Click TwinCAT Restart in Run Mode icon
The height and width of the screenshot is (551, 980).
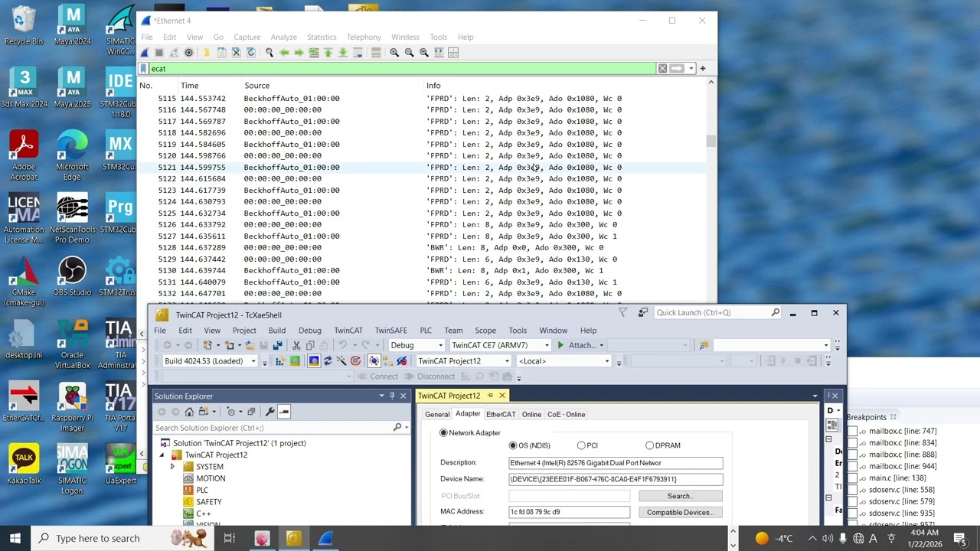[295, 360]
